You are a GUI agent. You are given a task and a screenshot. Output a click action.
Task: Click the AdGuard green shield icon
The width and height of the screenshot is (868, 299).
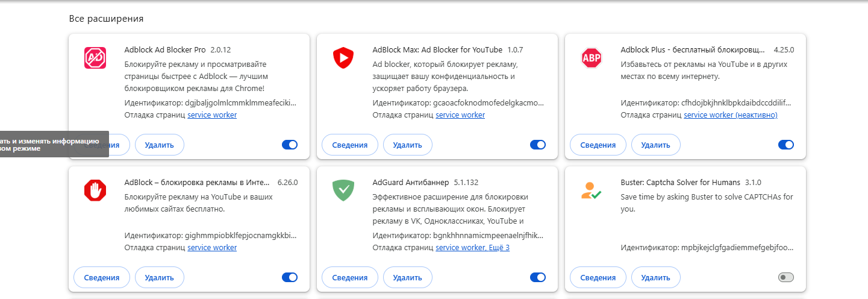343,190
